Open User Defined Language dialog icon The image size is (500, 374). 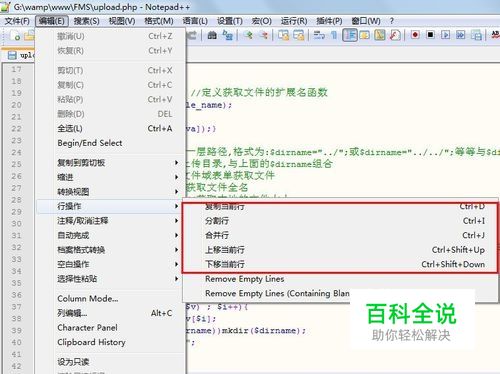click(x=365, y=35)
